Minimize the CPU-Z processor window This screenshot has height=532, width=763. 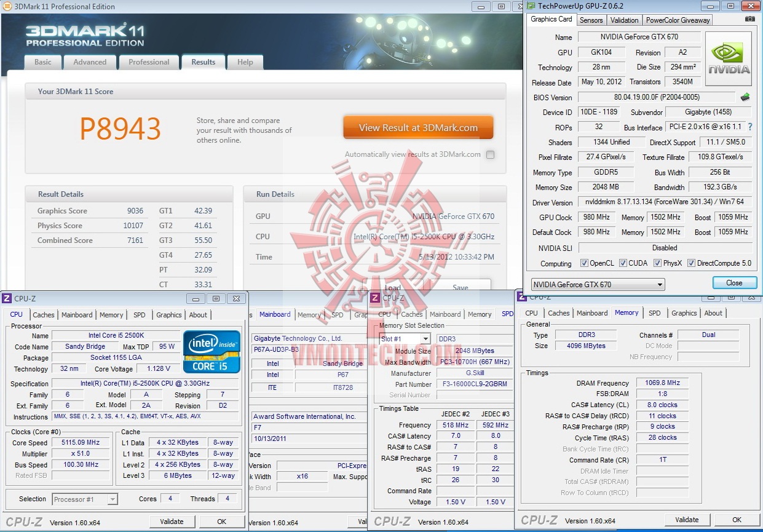[196, 298]
